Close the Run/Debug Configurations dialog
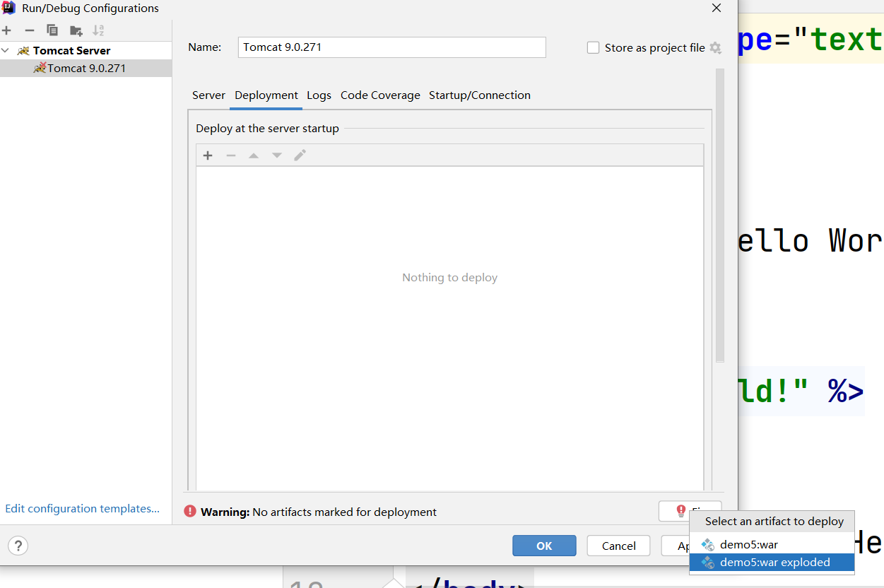This screenshot has width=884, height=588. (x=716, y=8)
